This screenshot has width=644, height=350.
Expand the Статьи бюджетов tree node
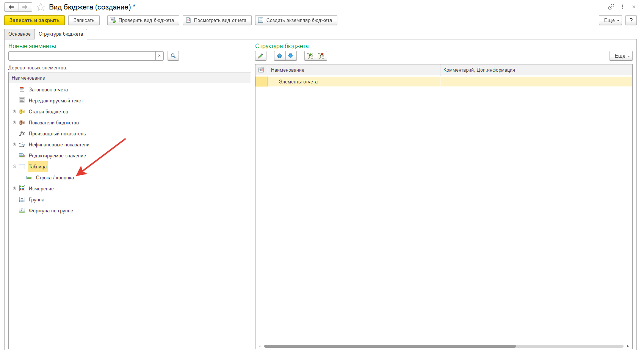pos(15,111)
